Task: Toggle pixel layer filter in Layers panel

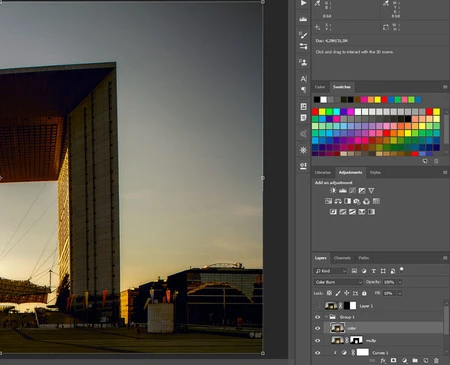Action: (354, 271)
